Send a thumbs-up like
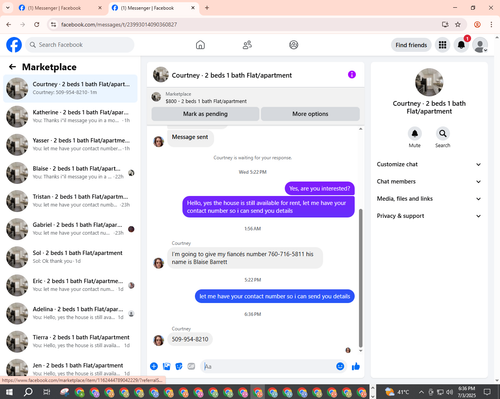The width and height of the screenshot is (500, 399). point(356,366)
